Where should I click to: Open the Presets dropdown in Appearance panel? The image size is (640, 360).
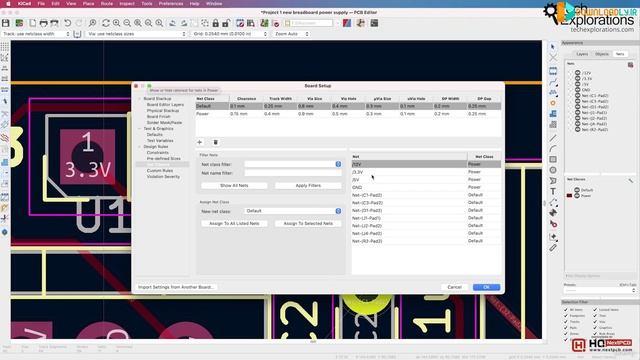point(600,290)
